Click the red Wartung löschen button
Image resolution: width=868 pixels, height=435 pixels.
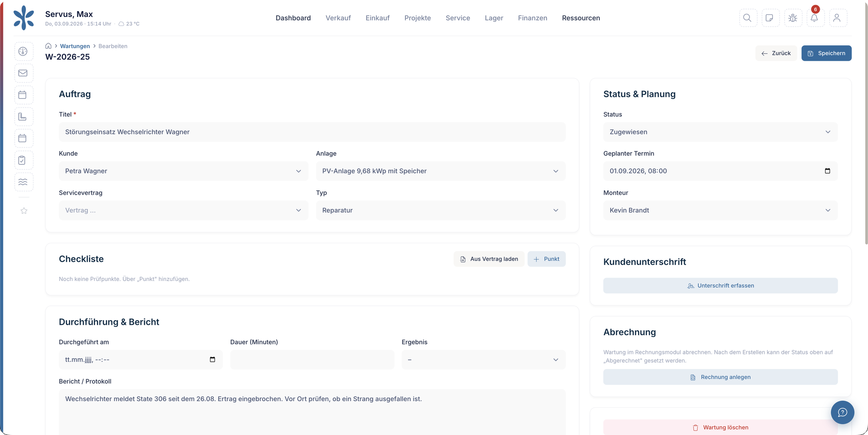click(720, 427)
